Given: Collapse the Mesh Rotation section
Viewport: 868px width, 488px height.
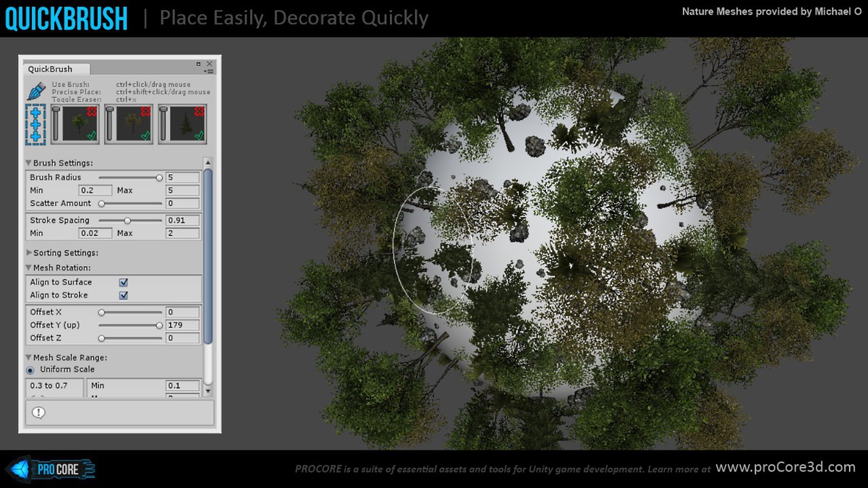Looking at the screenshot, I should tap(29, 268).
